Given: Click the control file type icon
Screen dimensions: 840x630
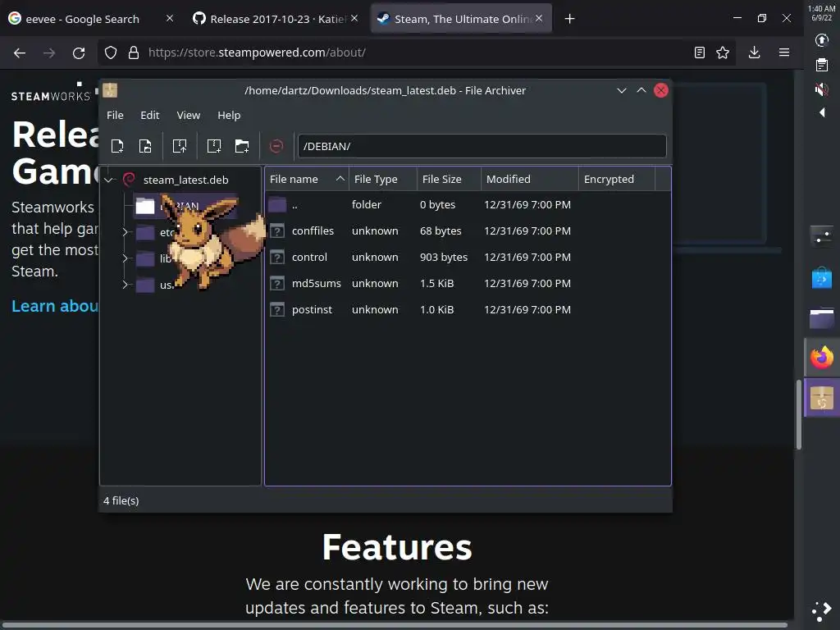Looking at the screenshot, I should click(x=277, y=257).
